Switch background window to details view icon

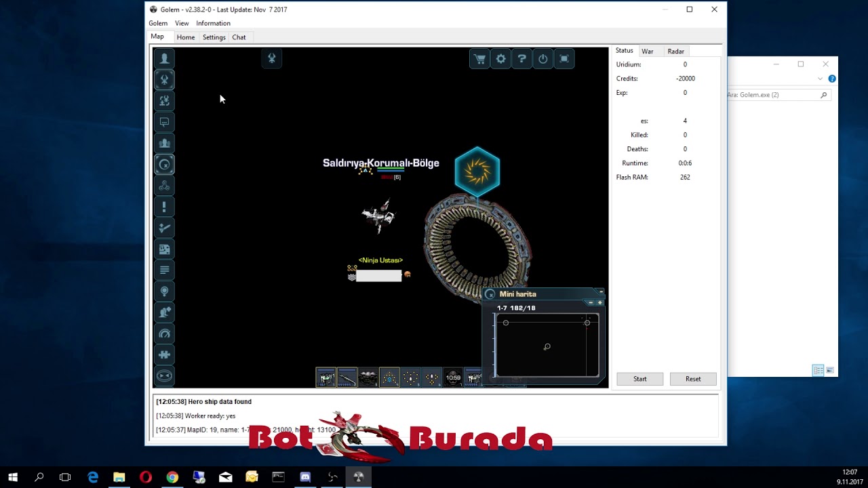click(x=818, y=370)
